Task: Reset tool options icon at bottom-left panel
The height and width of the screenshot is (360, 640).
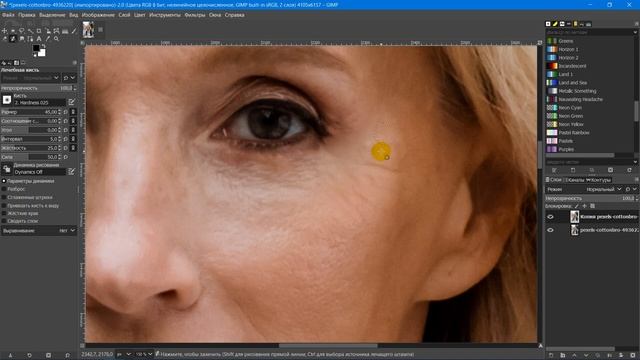Action: tap(67, 355)
